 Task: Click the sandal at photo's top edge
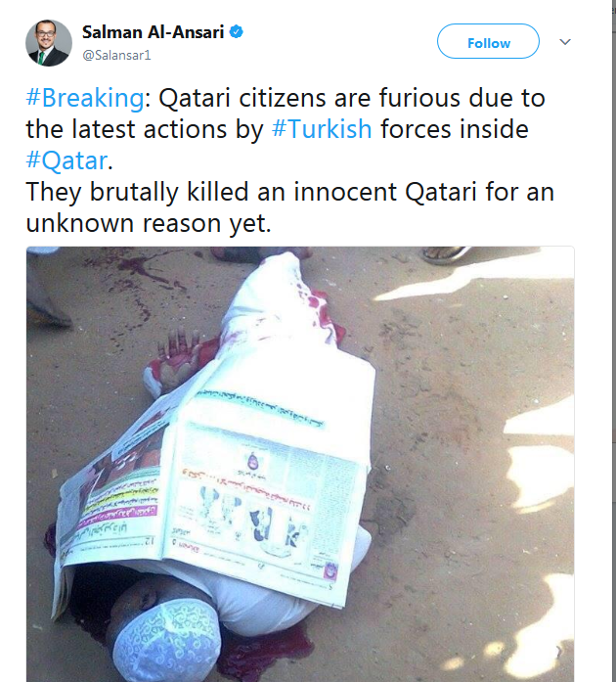click(446, 254)
